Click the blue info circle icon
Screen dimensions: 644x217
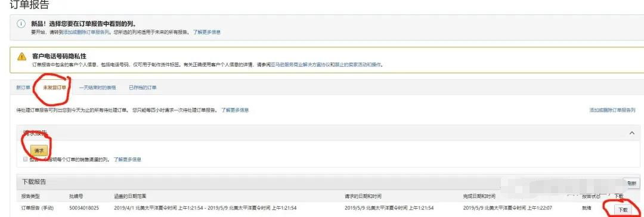(21, 24)
